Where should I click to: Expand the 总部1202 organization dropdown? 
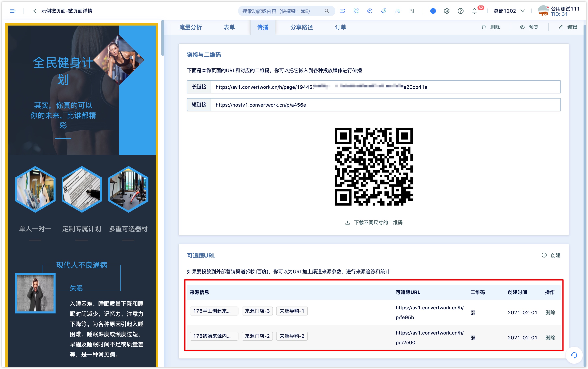point(509,11)
